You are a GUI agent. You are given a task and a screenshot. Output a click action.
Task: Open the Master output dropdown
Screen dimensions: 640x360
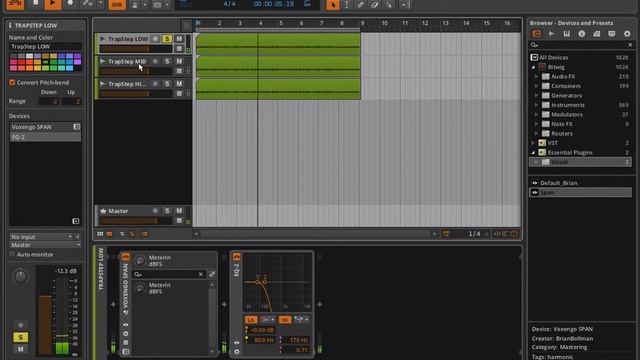tap(45, 245)
